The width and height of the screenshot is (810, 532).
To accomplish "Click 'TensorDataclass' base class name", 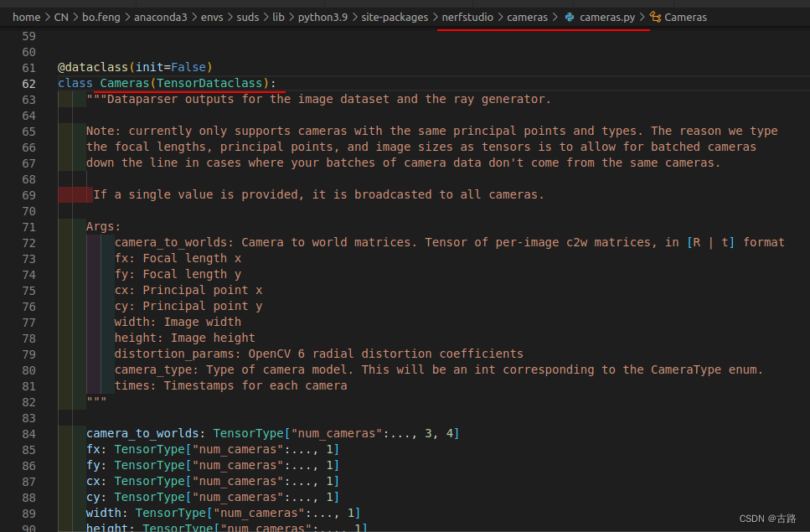I will tap(209, 83).
